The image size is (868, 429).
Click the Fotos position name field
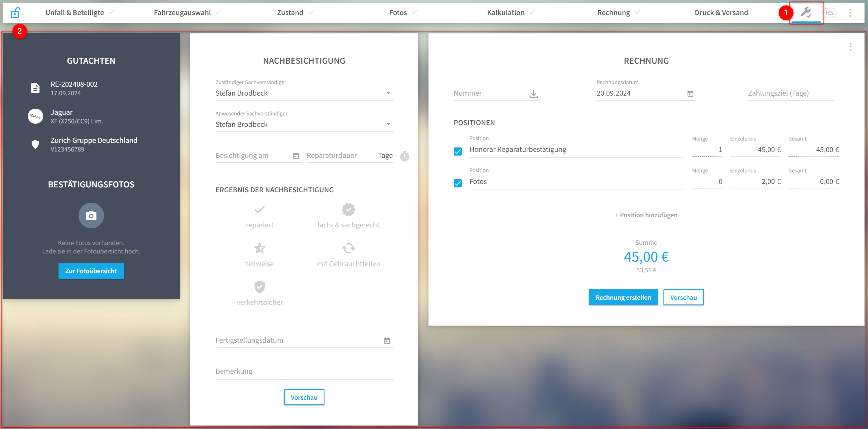tap(576, 182)
